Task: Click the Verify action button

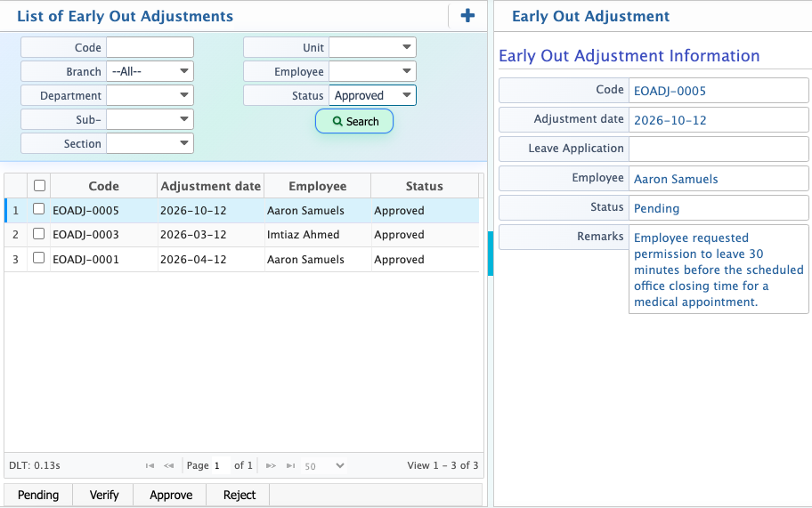Action: coord(103,495)
